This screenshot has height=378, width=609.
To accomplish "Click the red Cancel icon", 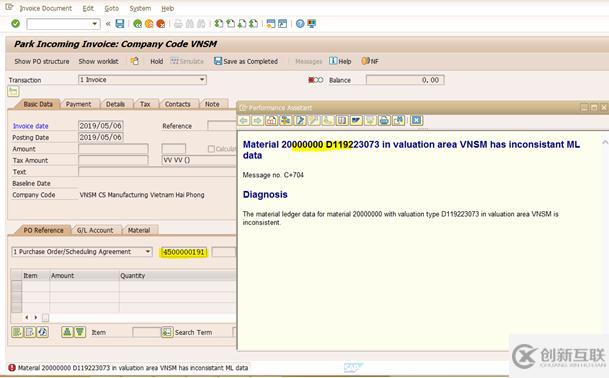I will [x=161, y=24].
